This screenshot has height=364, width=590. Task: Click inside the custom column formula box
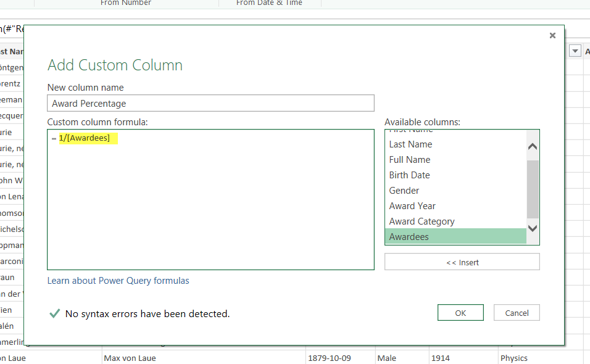210,204
